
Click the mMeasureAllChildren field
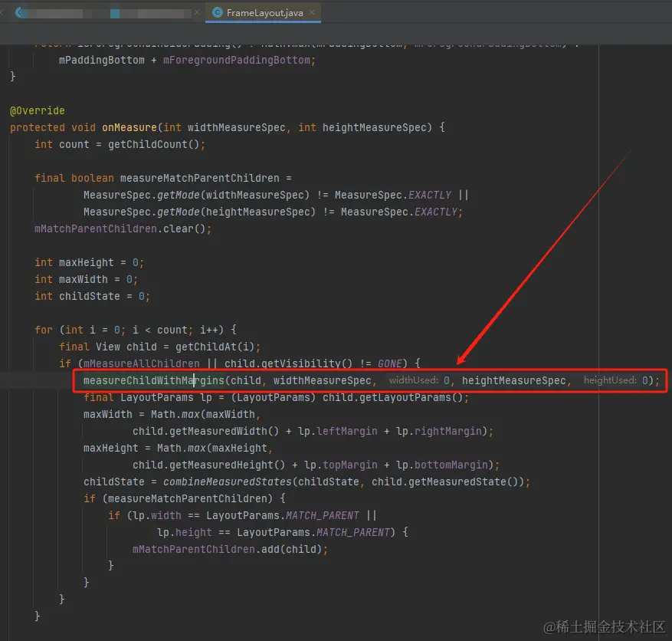pos(142,363)
